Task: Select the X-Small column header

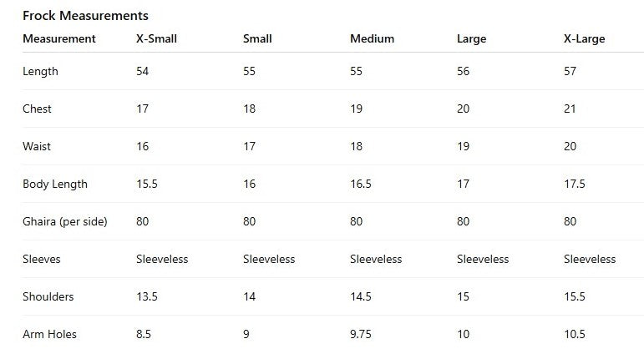Action: click(x=156, y=38)
